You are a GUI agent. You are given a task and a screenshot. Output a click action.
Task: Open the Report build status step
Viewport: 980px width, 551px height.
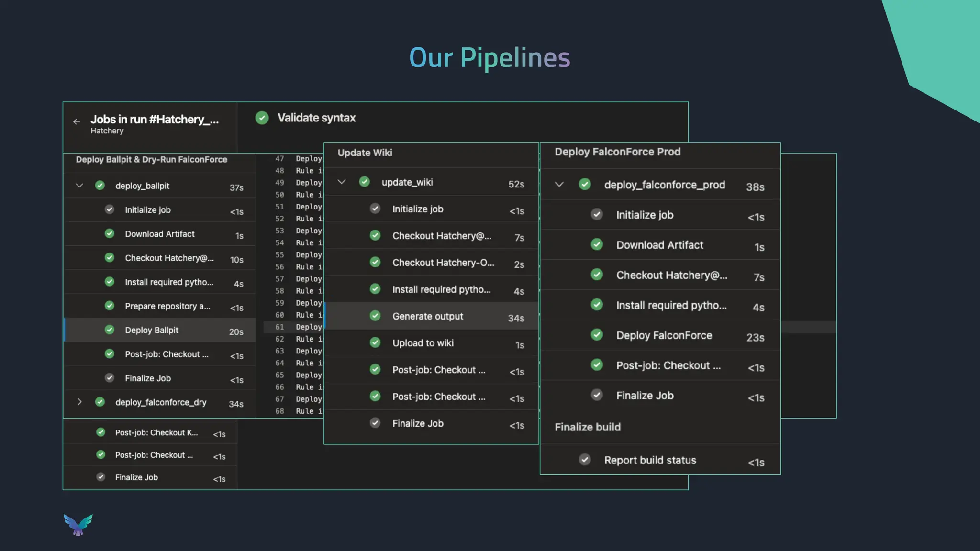pos(649,460)
